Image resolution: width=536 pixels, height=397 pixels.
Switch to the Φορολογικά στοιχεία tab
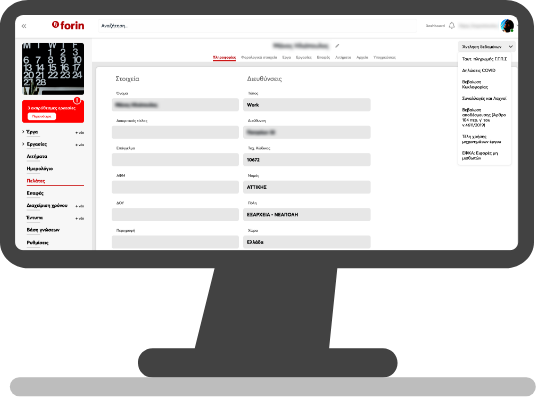[x=259, y=57]
